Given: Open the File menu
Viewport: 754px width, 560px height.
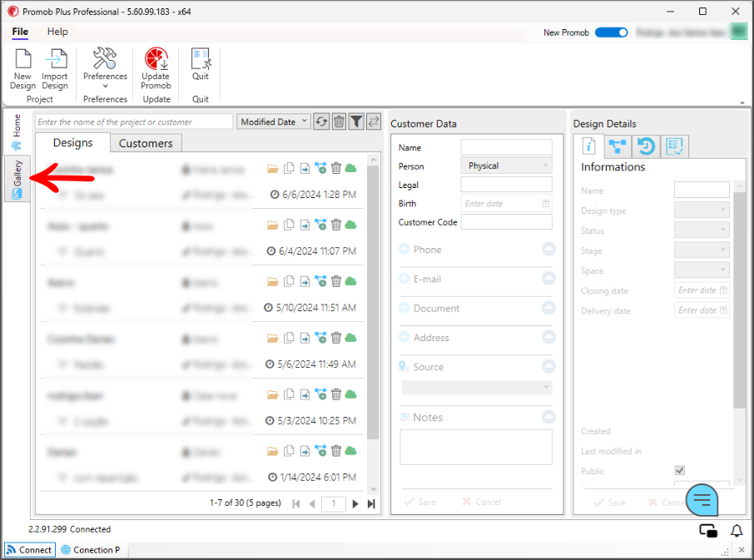Looking at the screenshot, I should point(20,32).
